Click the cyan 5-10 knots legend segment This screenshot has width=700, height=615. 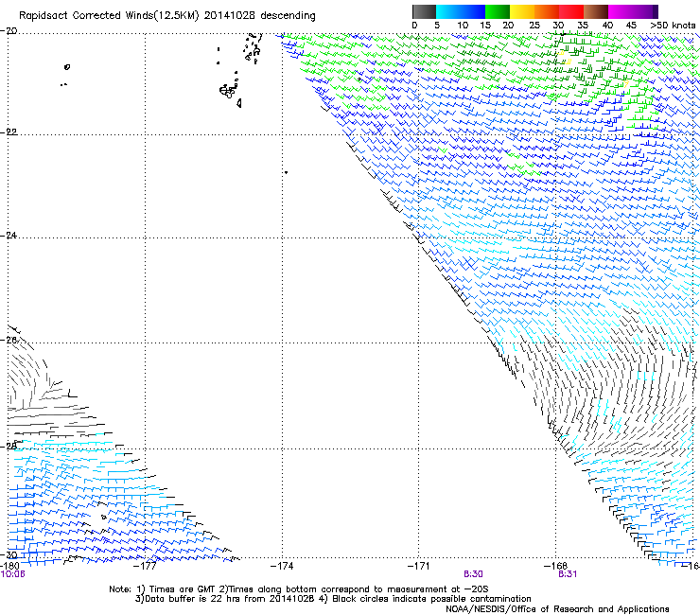tap(448, 11)
